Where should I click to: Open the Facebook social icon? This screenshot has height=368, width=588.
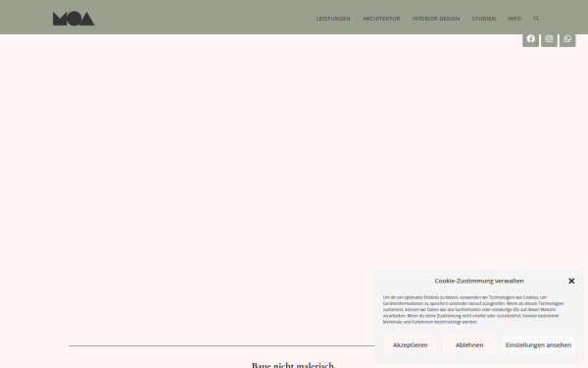(x=530, y=39)
